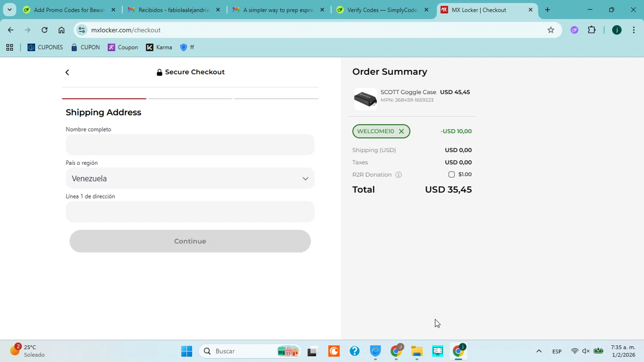Click the browser forward arrow

(27, 30)
